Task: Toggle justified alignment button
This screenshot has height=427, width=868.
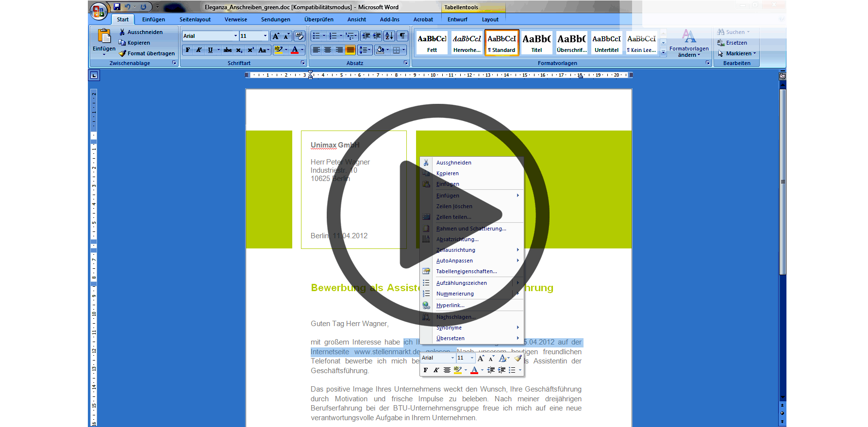Action: click(350, 50)
